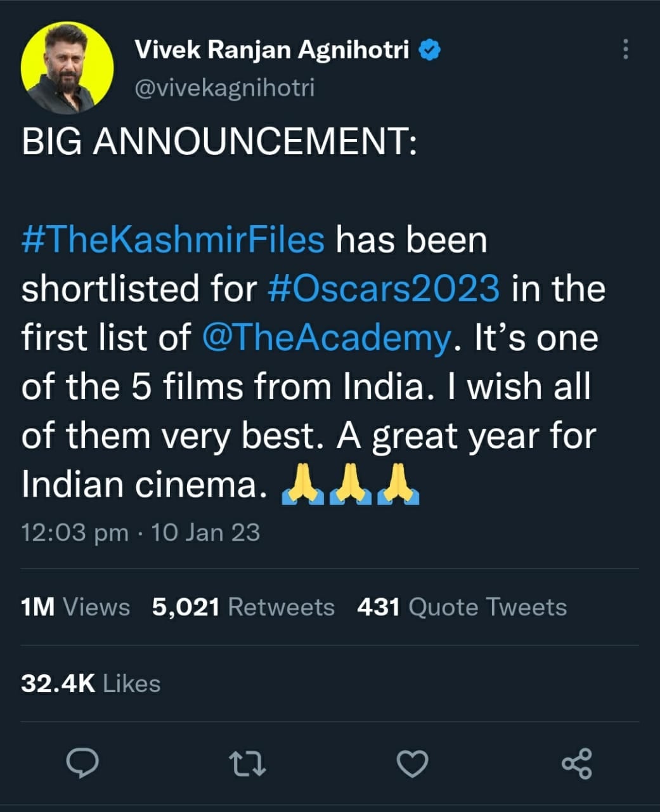Follow the #Oscars2023 hashtag link
Screen dimensions: 660x812
(384, 289)
